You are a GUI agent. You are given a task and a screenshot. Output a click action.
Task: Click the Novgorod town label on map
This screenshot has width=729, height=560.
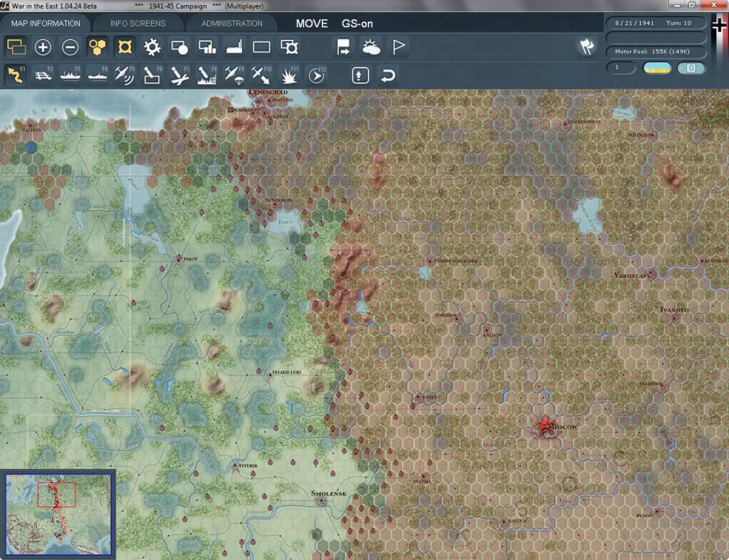pos(278,200)
